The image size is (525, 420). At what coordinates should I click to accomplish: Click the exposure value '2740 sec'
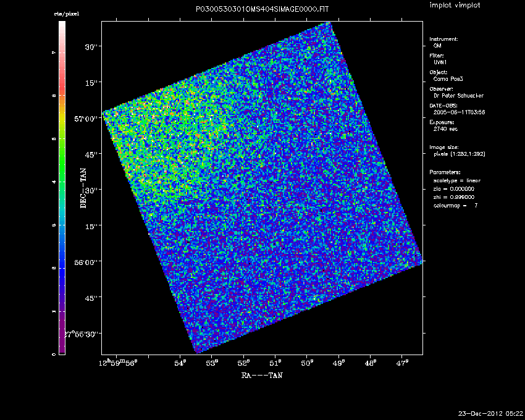click(445, 129)
